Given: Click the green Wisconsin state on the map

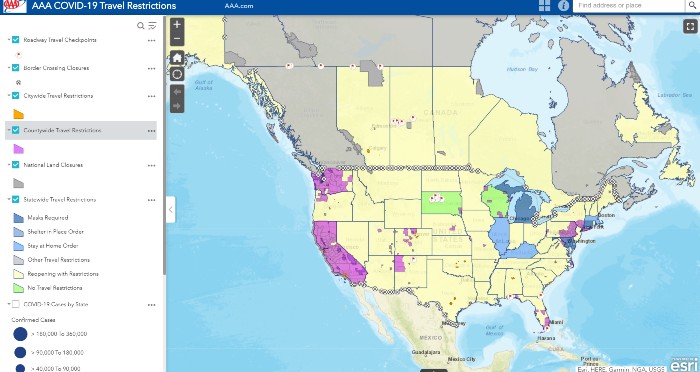Looking at the screenshot, I should [496, 202].
